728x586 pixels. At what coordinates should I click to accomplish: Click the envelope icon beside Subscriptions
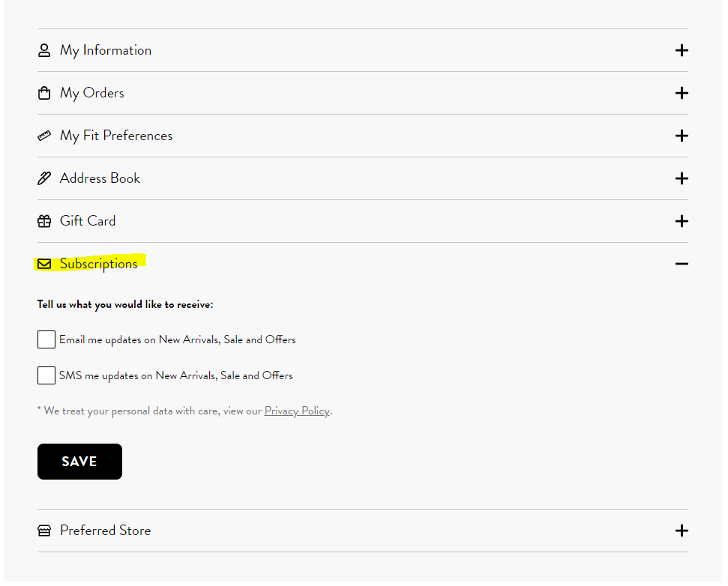tap(44, 264)
